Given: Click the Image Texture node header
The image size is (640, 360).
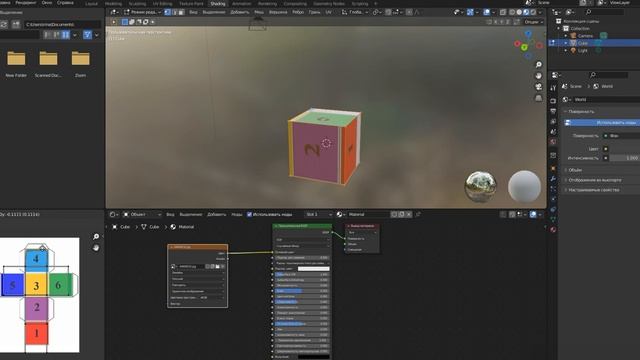Looking at the screenshot, I should (198, 247).
